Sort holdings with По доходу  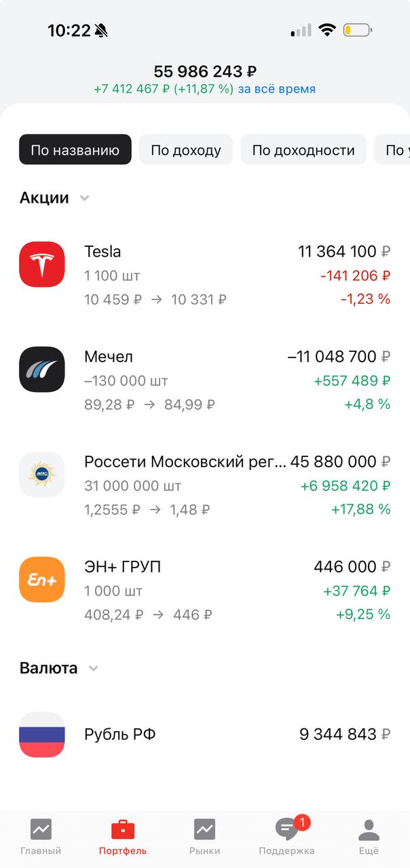pyautogui.click(x=186, y=150)
